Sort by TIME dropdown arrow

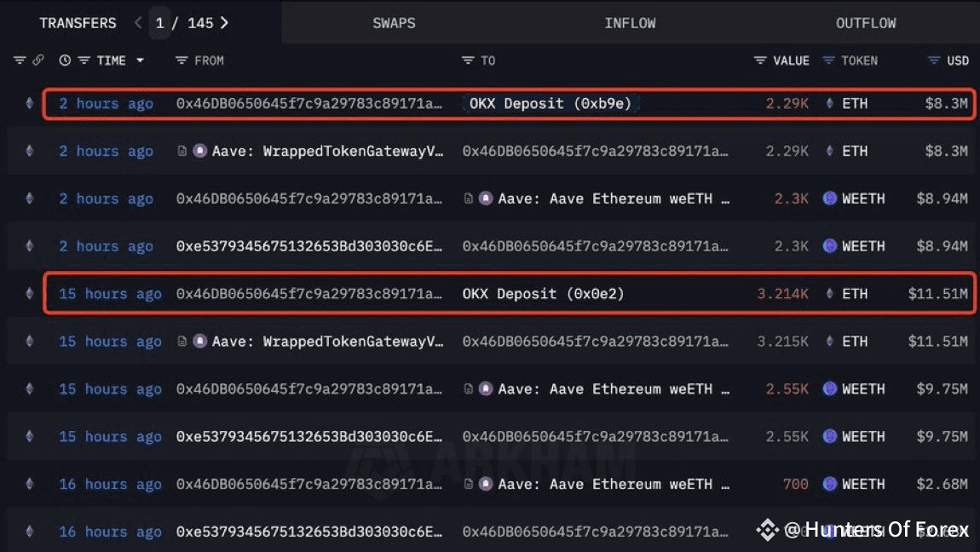pyautogui.click(x=140, y=60)
